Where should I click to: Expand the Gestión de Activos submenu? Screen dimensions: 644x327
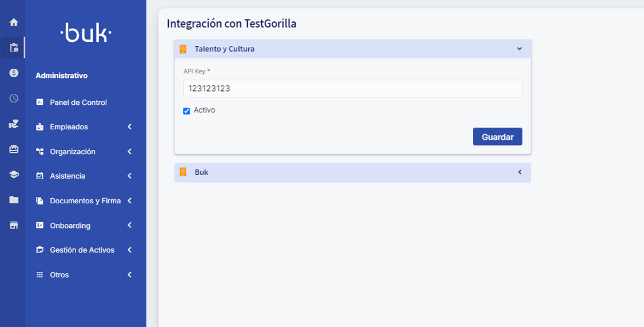(x=129, y=250)
